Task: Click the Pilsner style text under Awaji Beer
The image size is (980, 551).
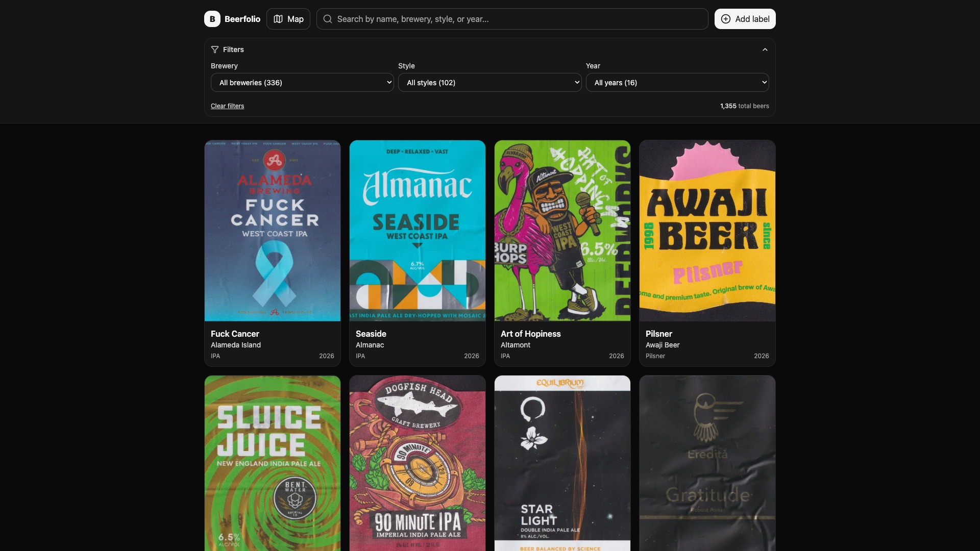Action: click(x=655, y=356)
